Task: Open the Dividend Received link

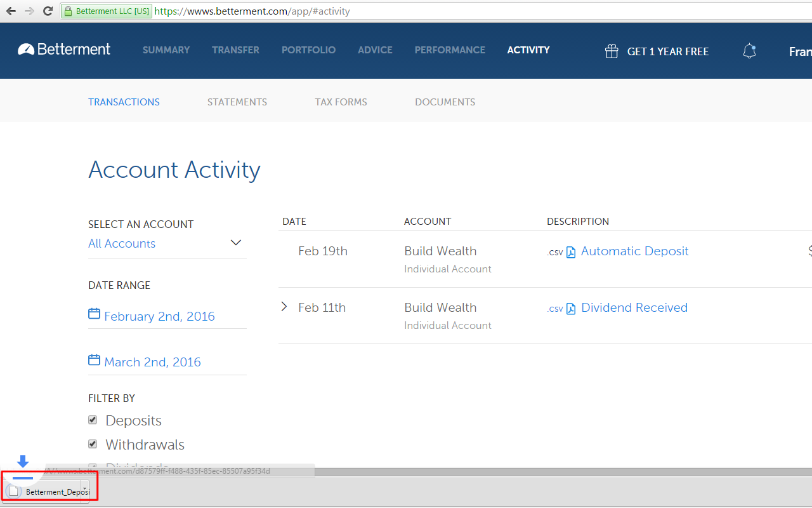Action: click(x=634, y=308)
